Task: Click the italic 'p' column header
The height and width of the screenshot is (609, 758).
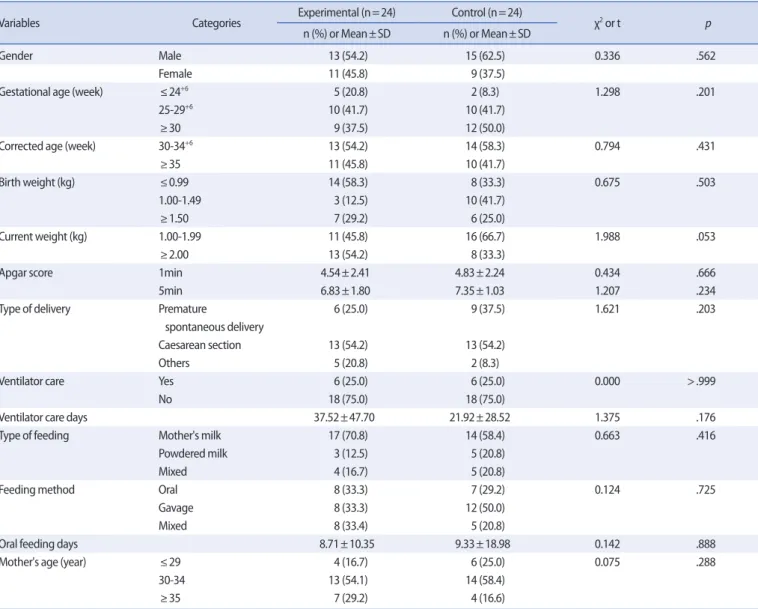Action: pos(707,24)
